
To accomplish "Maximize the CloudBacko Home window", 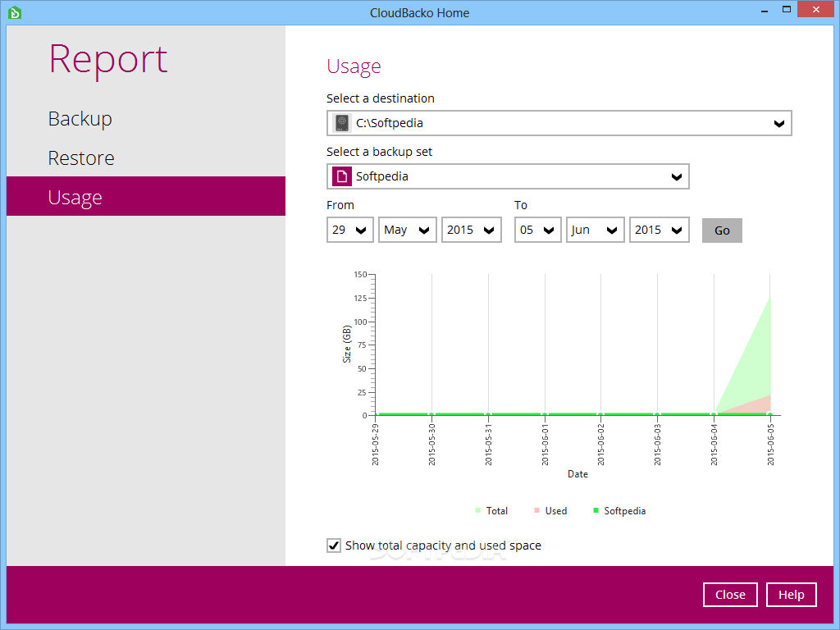I will 787,10.
